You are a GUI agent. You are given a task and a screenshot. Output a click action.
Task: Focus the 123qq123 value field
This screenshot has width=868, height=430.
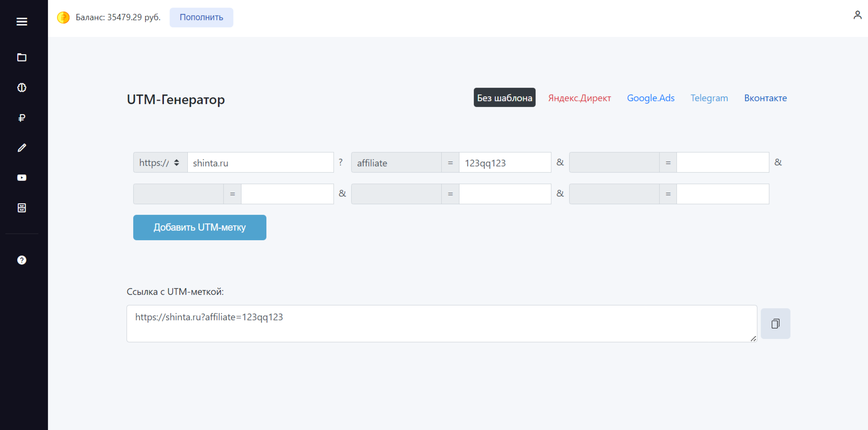[x=505, y=163]
